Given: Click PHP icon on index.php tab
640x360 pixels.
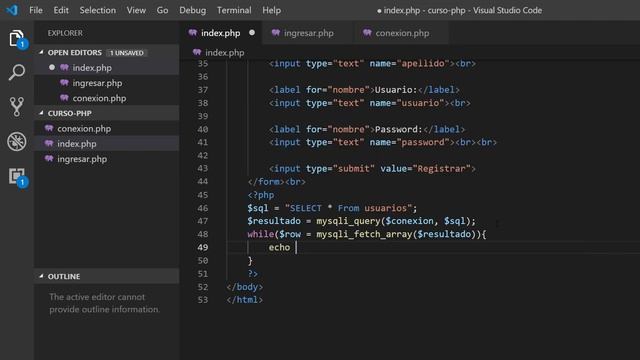Looking at the screenshot, I should coord(193,33).
